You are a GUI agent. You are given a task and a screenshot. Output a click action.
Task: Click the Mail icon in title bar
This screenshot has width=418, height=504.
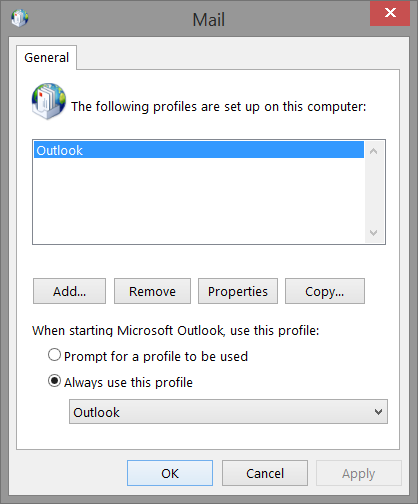tap(20, 18)
